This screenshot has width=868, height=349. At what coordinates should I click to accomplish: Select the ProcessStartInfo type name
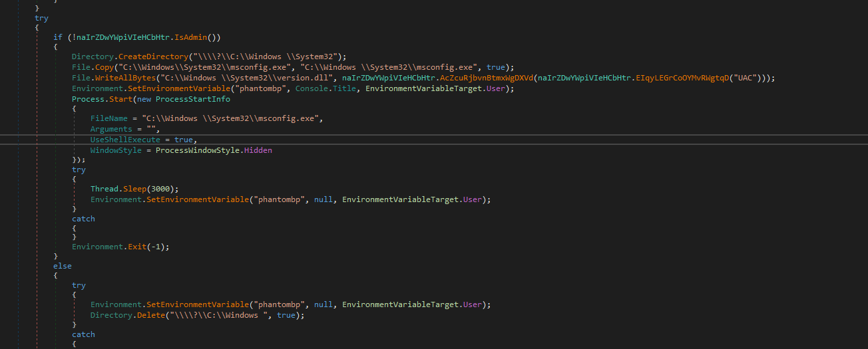[x=193, y=99]
